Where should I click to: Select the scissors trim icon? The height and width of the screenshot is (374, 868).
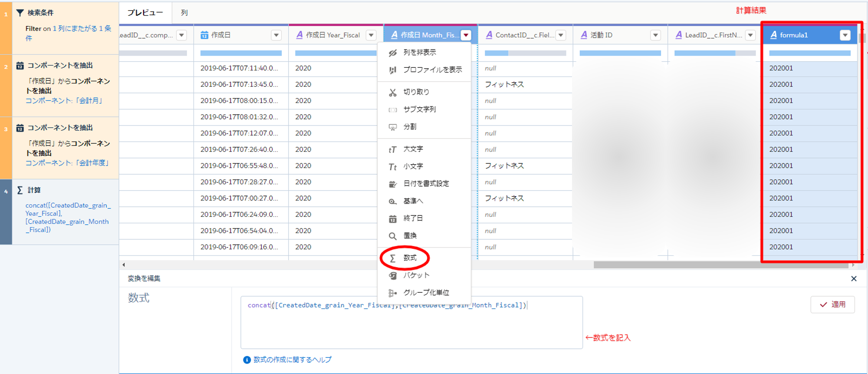coord(392,92)
